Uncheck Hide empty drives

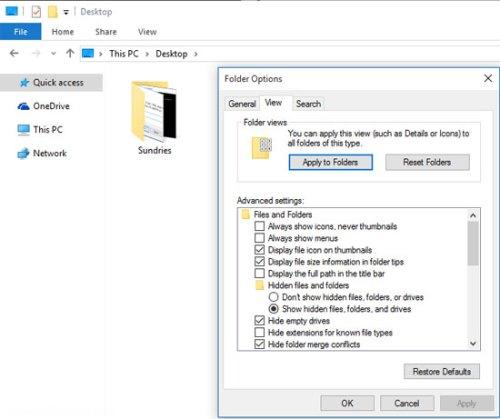coord(259,321)
